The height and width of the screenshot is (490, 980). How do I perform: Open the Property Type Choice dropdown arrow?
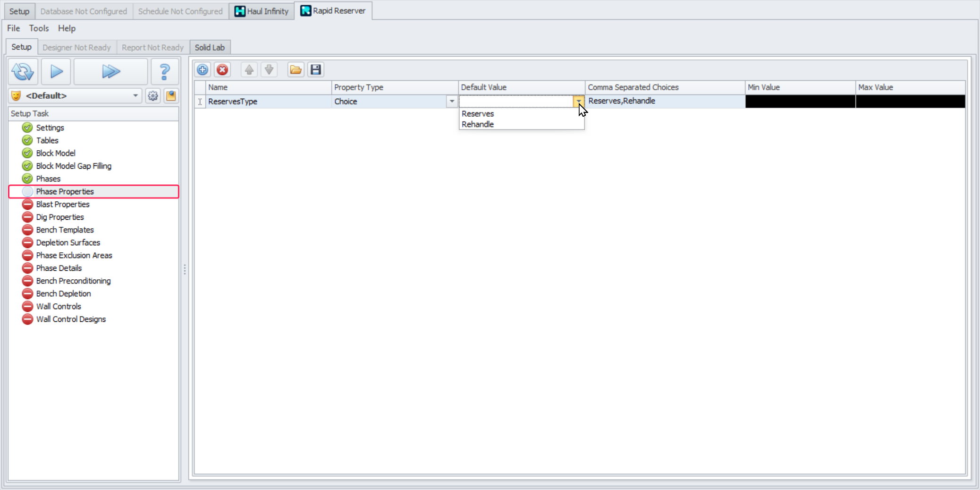pyautogui.click(x=452, y=101)
